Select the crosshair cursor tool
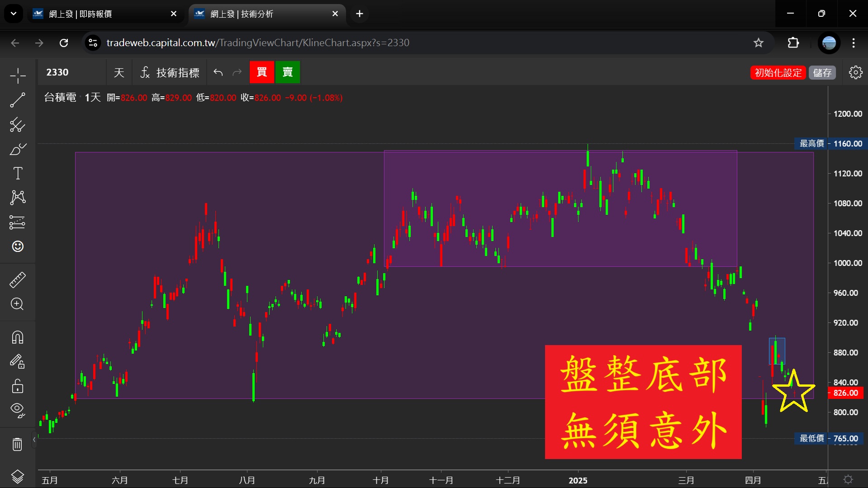The height and width of the screenshot is (488, 868). 18,76
